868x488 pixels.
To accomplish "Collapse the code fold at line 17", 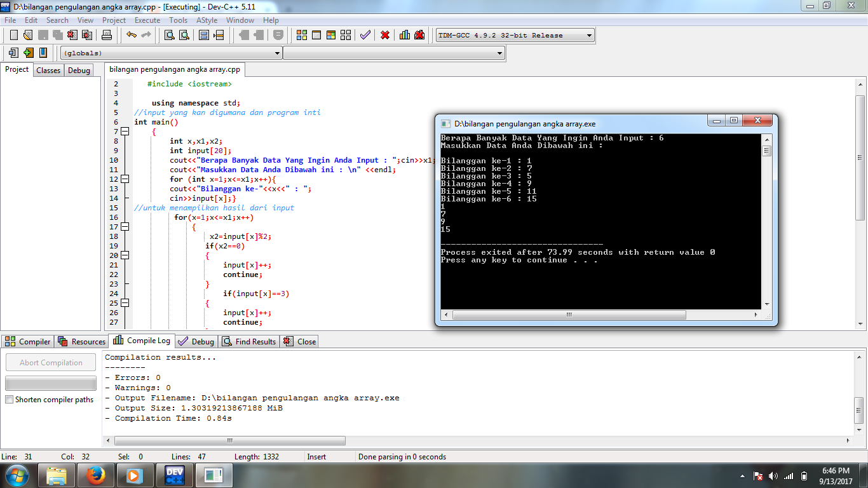I will 125,227.
